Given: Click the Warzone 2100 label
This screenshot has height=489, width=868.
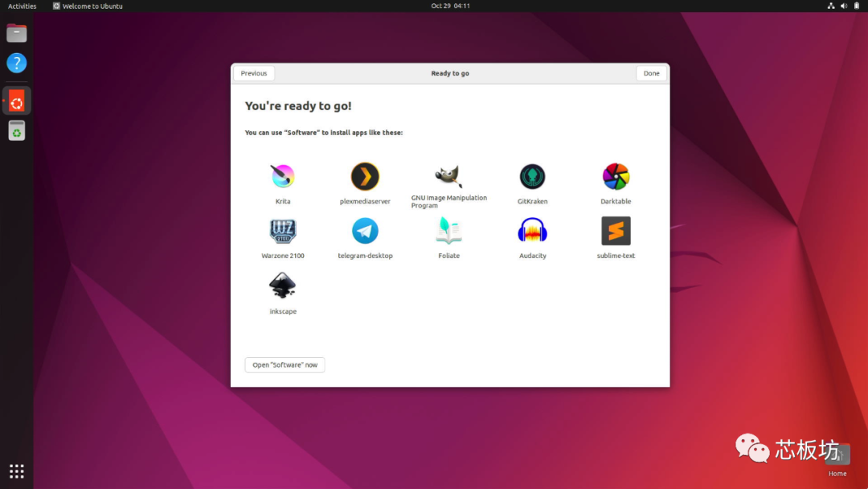Looking at the screenshot, I should point(283,256).
